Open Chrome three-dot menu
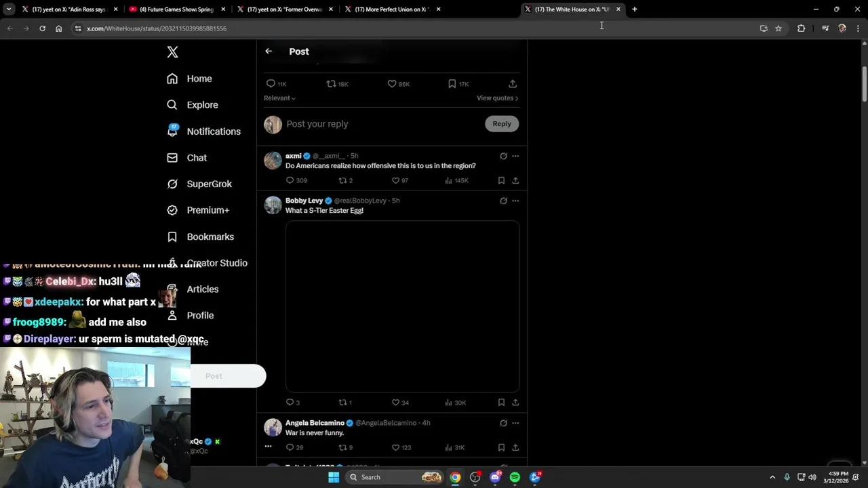The width and height of the screenshot is (868, 488). pos(858,28)
